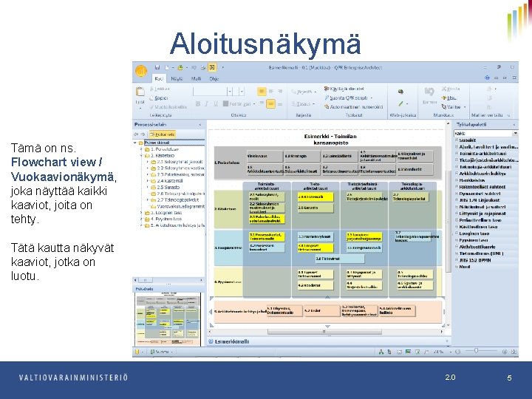532x399 pixels.
Task: Select the 2. Käsitetaso tree folder
Action: 160,155
